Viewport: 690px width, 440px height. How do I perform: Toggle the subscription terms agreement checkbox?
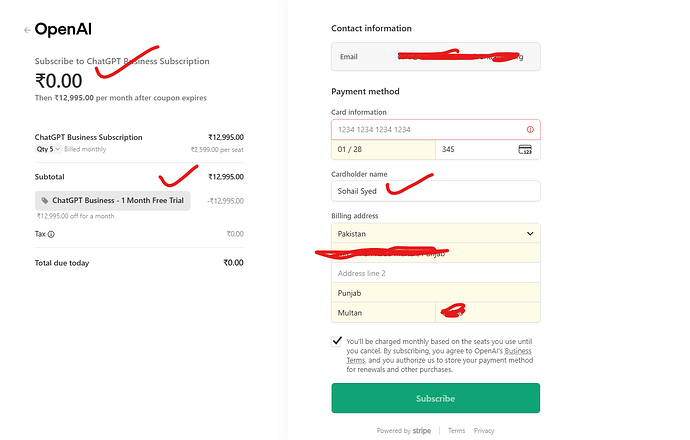[337, 341]
